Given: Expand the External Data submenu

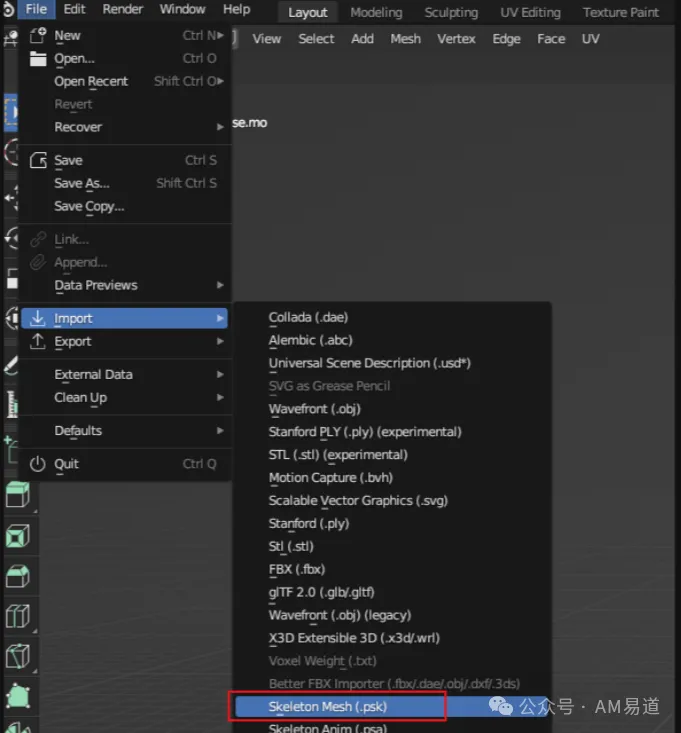Looking at the screenshot, I should 220,374.
